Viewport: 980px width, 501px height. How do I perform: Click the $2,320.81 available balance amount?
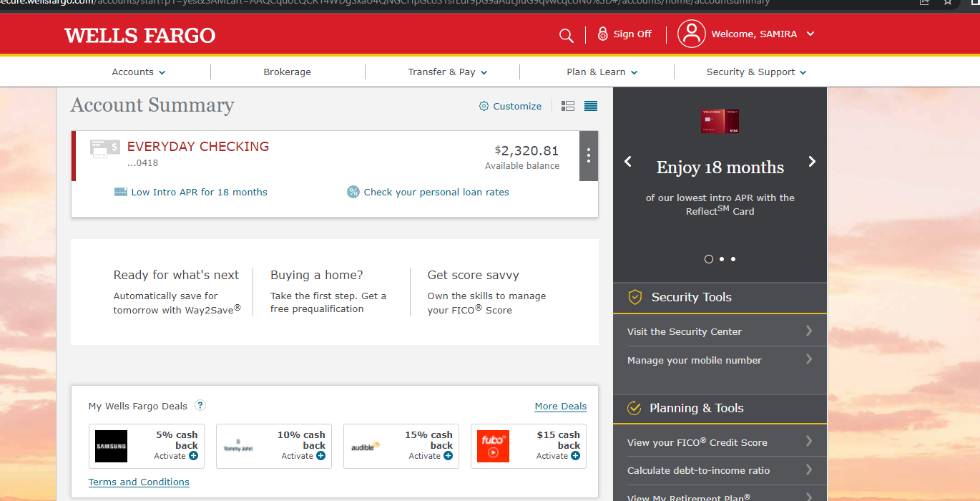point(527,150)
